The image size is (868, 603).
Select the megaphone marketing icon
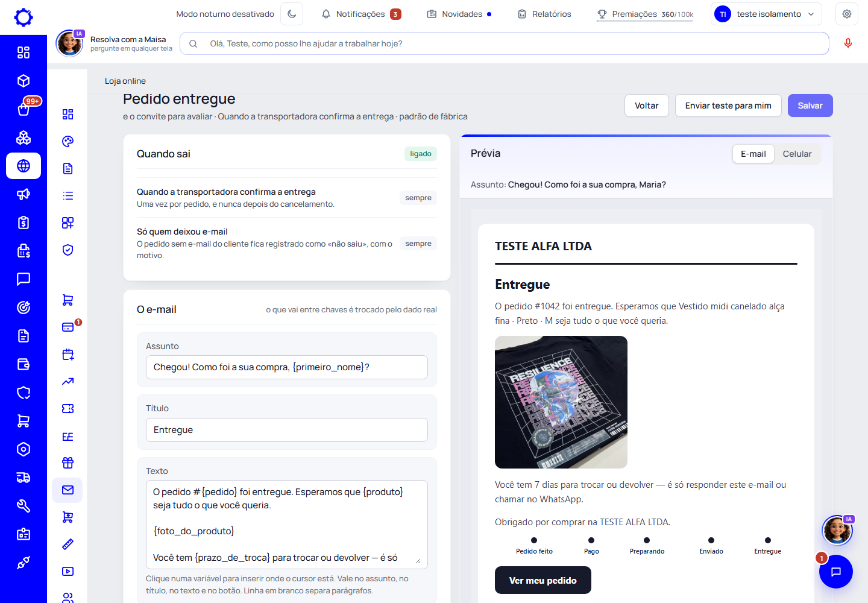pos(24,194)
